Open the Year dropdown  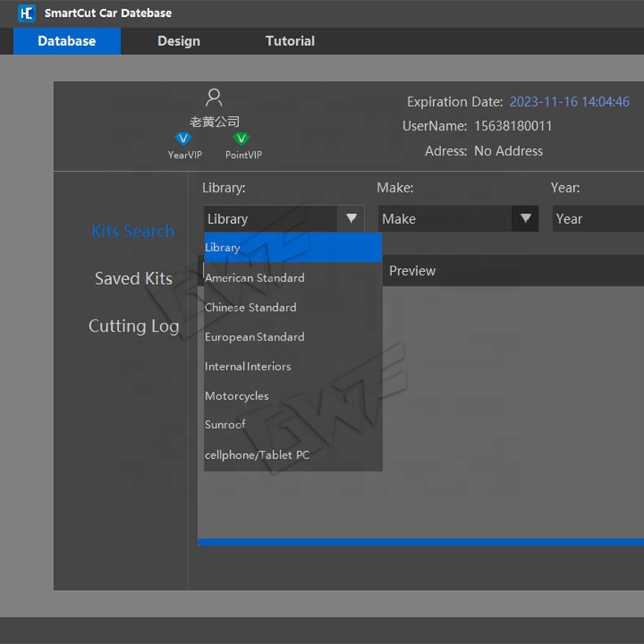(x=597, y=219)
